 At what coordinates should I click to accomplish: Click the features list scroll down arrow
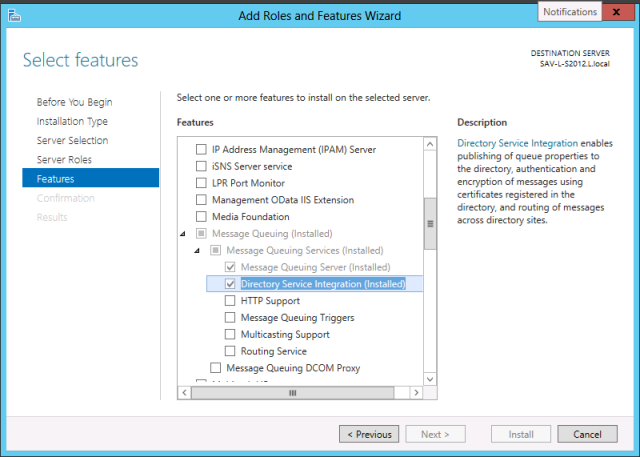430,379
